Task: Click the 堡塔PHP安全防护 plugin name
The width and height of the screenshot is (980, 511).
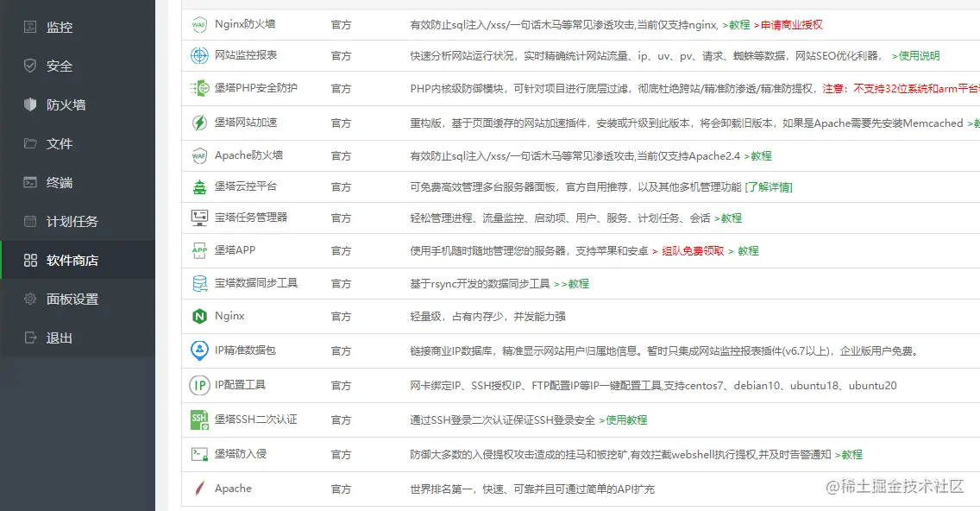Action: (x=256, y=87)
